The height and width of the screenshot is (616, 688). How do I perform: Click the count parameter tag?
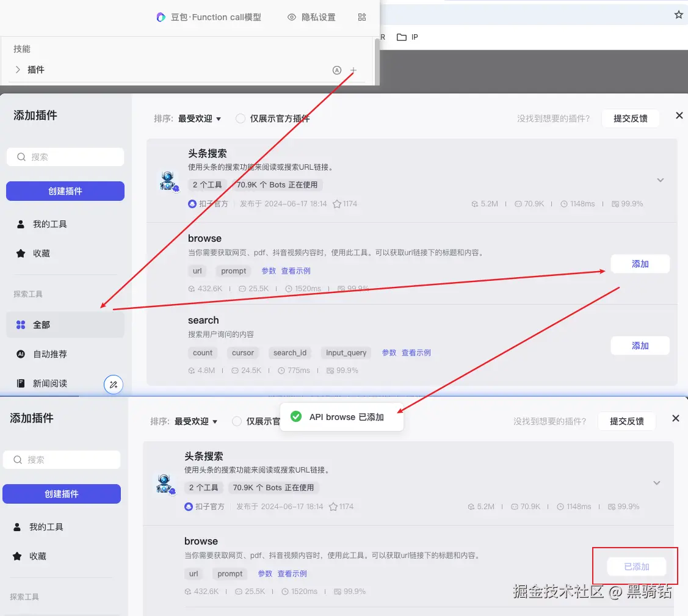(202, 352)
